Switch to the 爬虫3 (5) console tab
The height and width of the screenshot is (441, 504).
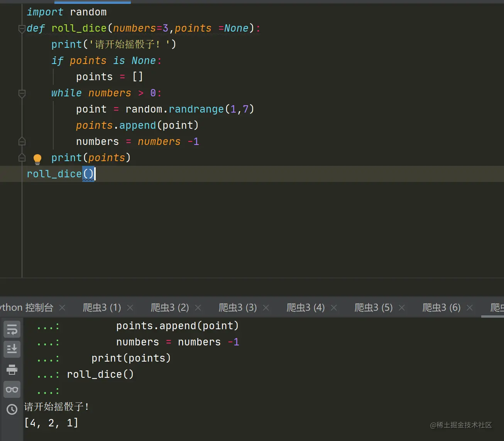tap(374, 308)
